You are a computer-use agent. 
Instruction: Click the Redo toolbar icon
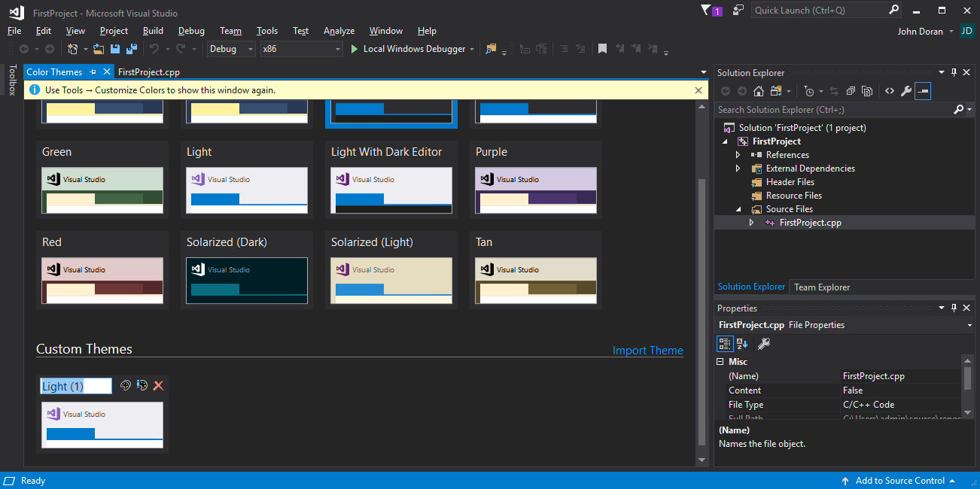[x=181, y=49]
